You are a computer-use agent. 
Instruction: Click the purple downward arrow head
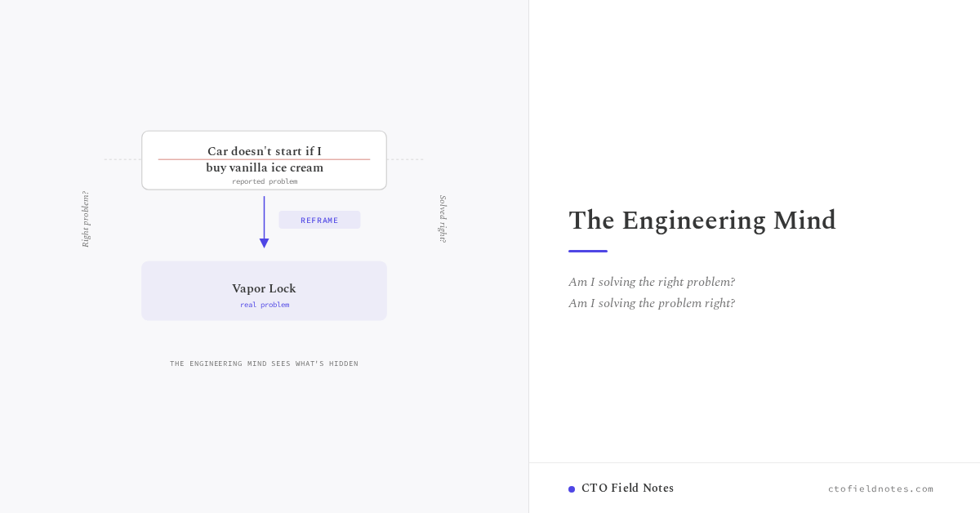(x=264, y=243)
